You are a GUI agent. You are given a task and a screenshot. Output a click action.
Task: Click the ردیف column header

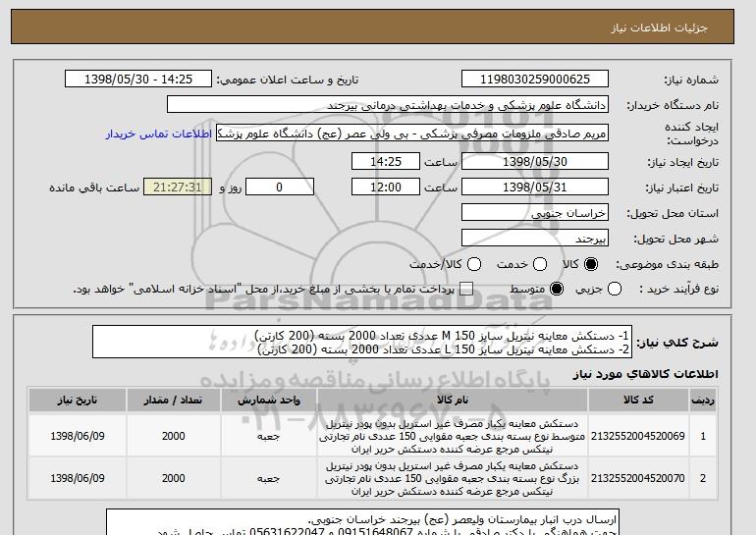pos(703,401)
